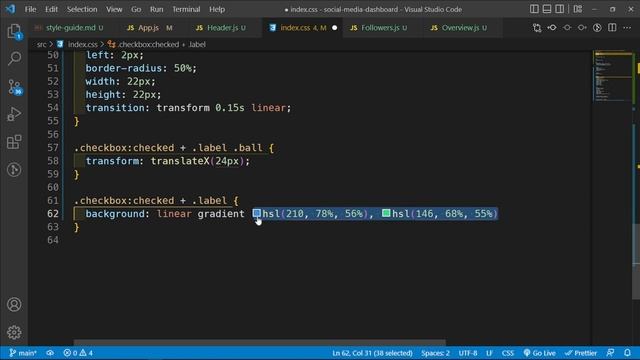Go to next change in editor toolbar

582,28
